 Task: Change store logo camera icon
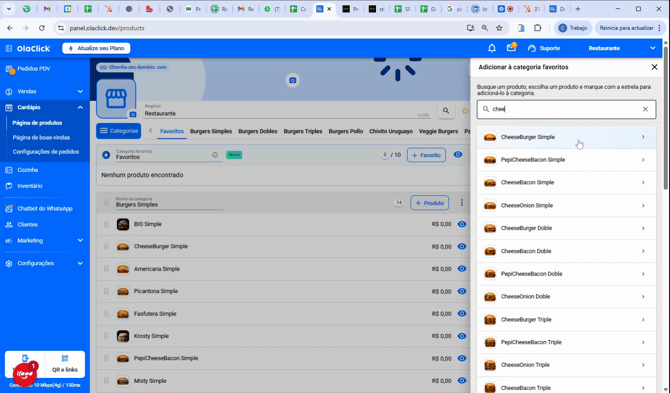(x=133, y=114)
